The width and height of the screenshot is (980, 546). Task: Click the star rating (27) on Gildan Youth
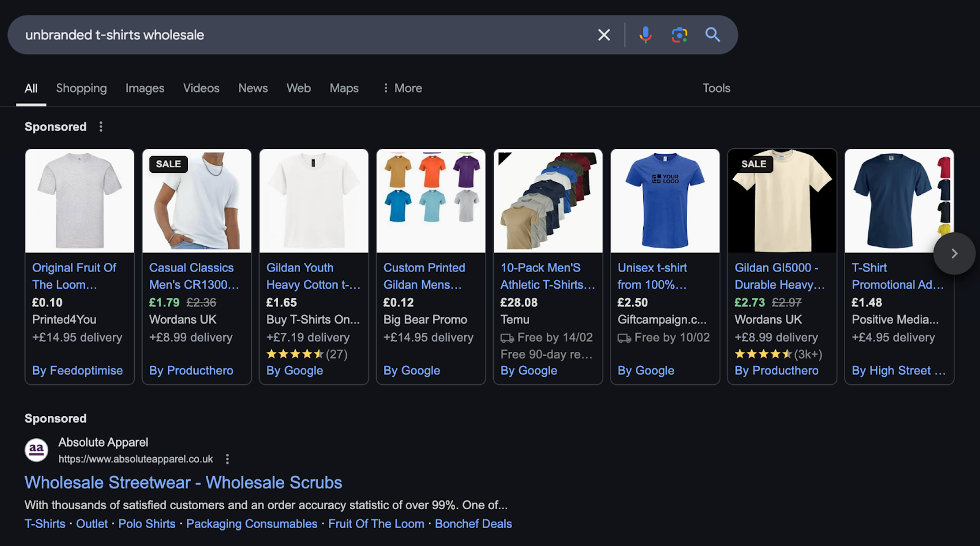click(x=307, y=354)
